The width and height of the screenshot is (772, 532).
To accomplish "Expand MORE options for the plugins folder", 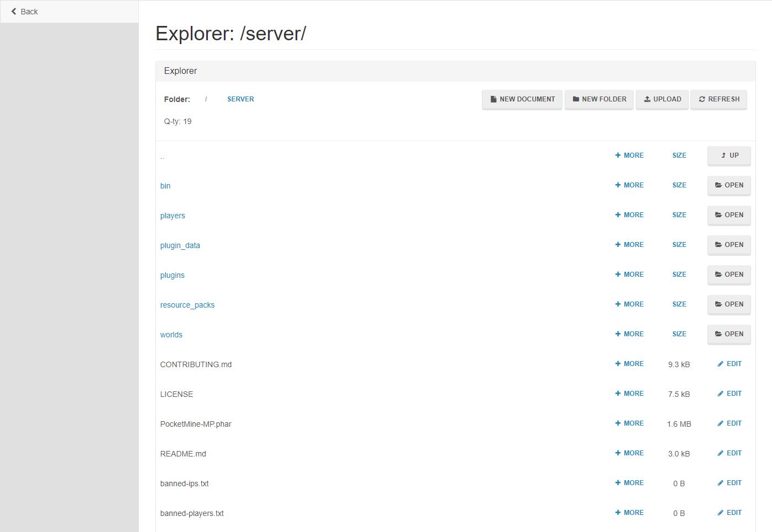I will [x=629, y=274].
